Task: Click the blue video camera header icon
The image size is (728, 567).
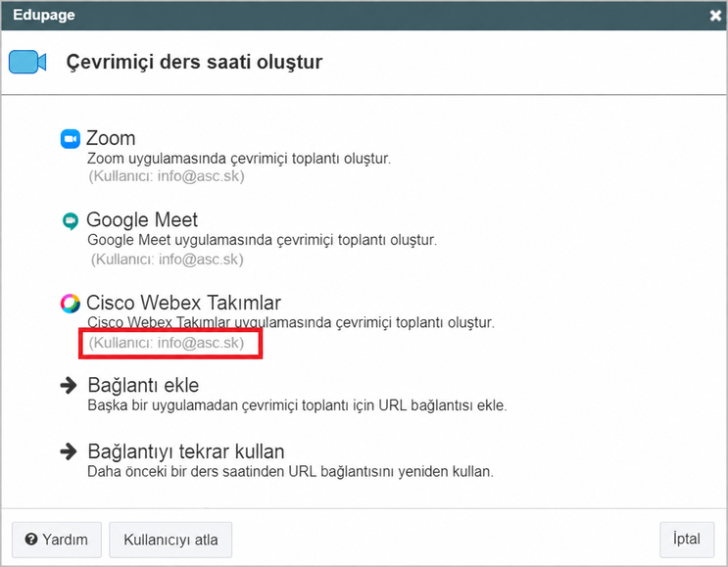Action: click(27, 62)
